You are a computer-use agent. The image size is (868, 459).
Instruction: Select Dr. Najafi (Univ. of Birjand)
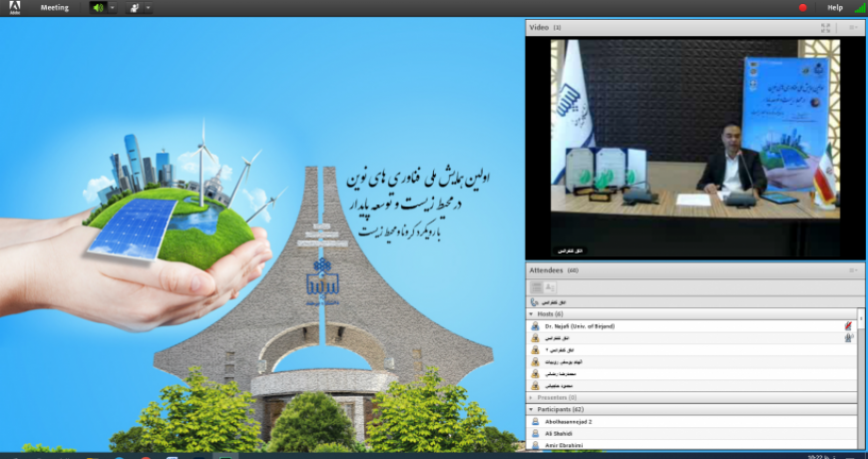(692, 326)
